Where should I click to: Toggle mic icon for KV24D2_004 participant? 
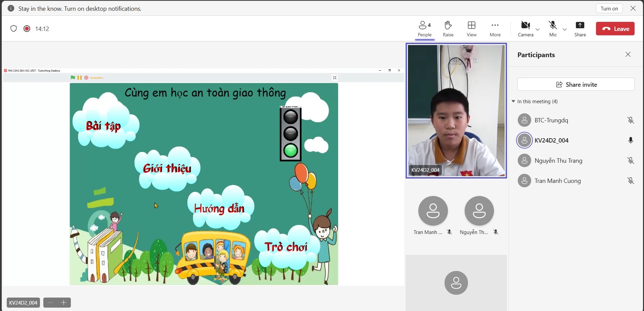click(x=631, y=141)
